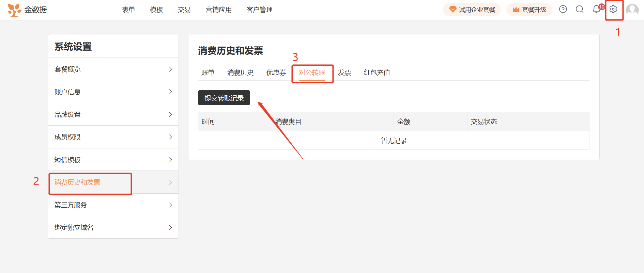Switch to the 消费历史 tab

pyautogui.click(x=240, y=73)
